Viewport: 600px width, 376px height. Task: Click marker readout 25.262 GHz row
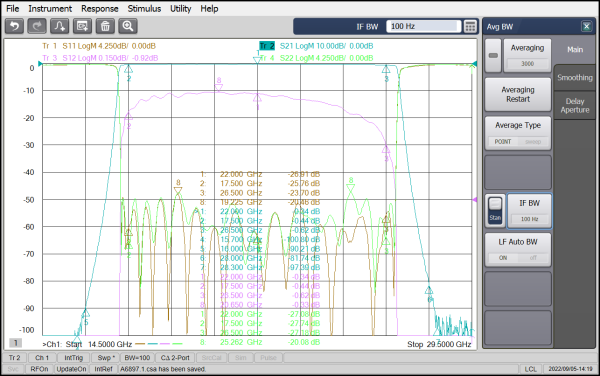(x=260, y=342)
